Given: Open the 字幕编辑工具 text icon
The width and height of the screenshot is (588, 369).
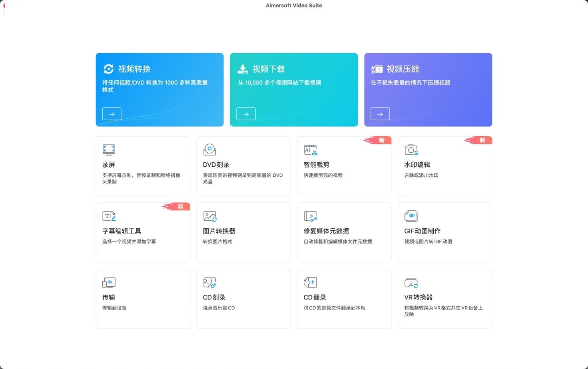Looking at the screenshot, I should 109,216.
